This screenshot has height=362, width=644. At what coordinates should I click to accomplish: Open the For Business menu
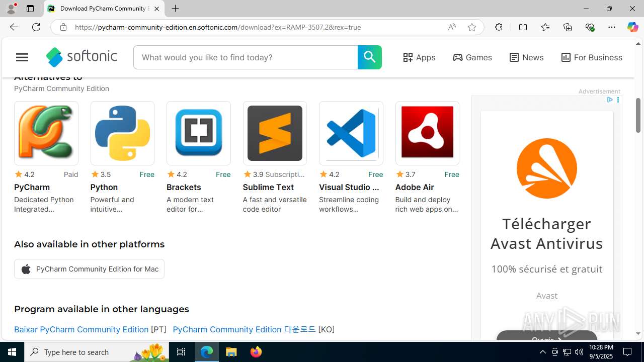592,57
